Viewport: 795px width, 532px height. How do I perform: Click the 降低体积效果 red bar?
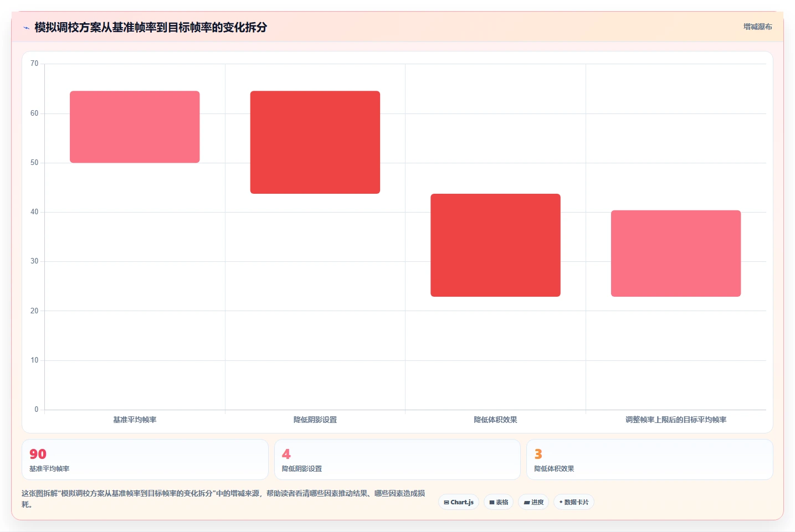point(495,245)
